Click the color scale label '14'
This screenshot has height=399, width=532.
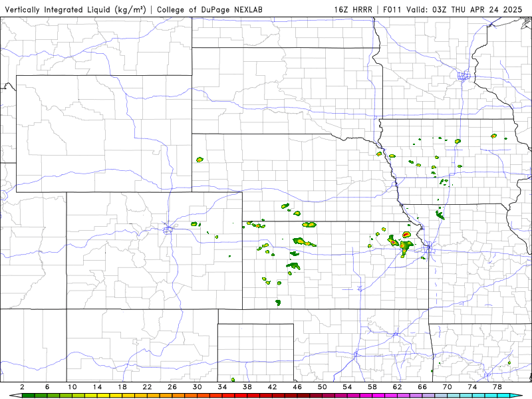(97, 387)
